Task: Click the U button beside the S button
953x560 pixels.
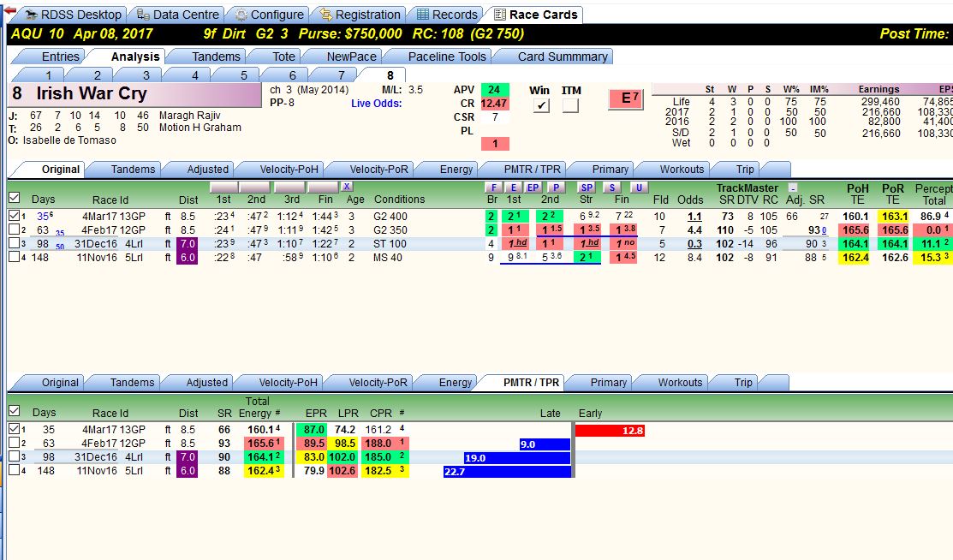Action: [639, 188]
